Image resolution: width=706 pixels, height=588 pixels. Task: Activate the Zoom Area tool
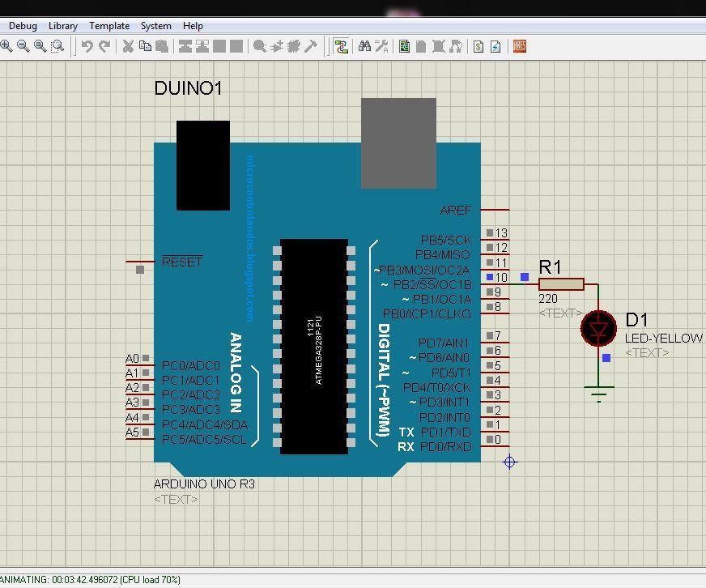(57, 46)
